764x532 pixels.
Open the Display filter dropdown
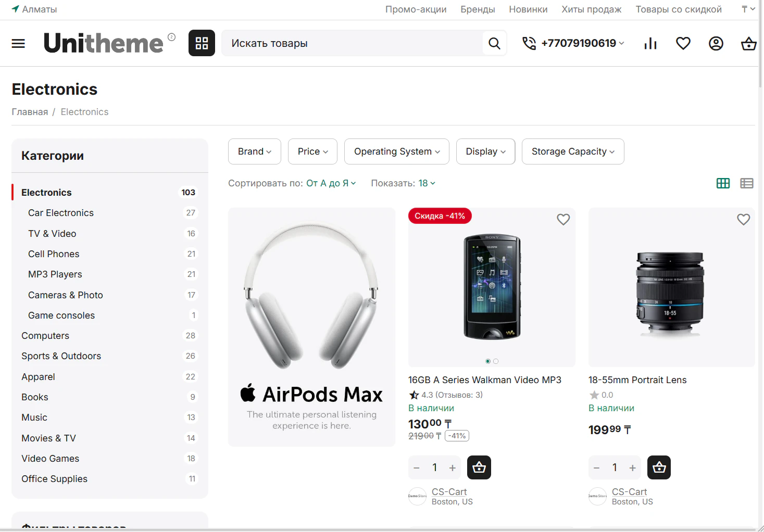[x=486, y=151]
